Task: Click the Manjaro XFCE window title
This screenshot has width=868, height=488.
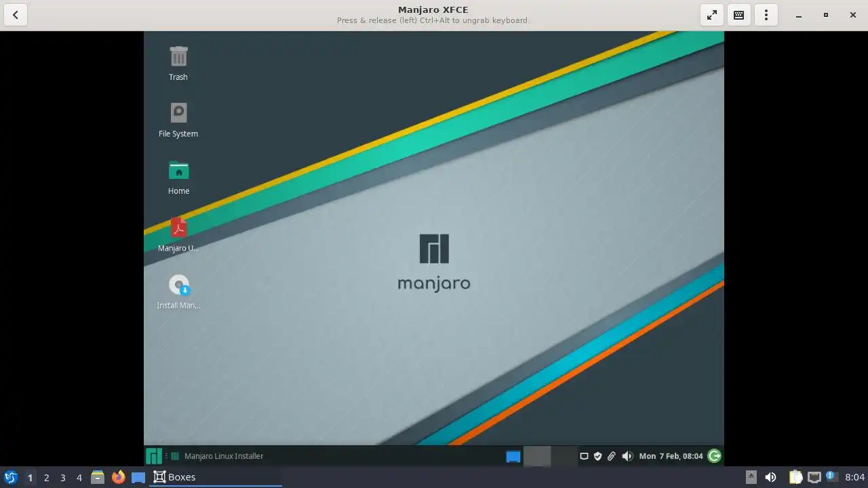Action: (433, 9)
